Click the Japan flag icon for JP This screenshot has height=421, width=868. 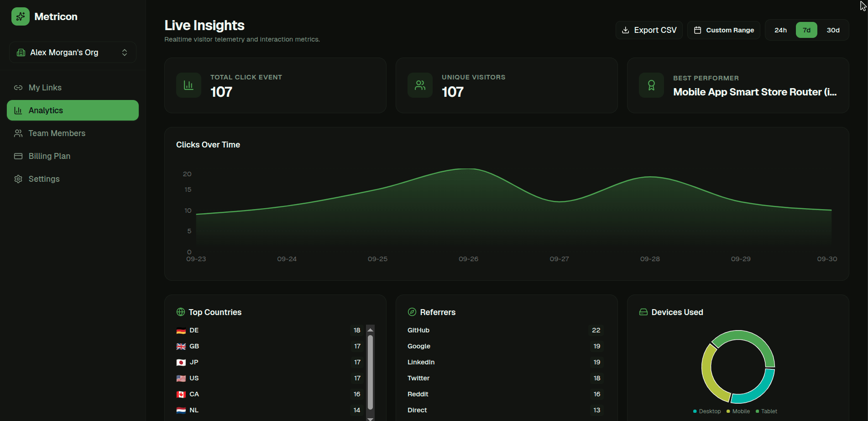(x=181, y=363)
